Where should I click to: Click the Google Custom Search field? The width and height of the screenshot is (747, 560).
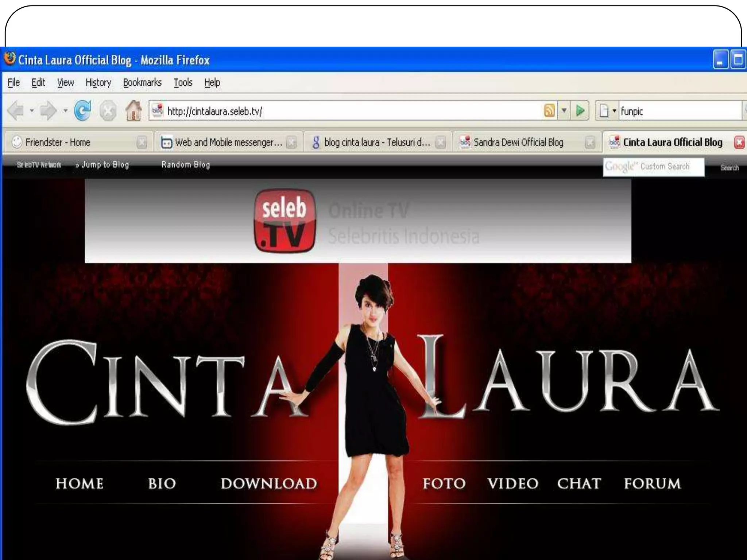[x=653, y=167]
